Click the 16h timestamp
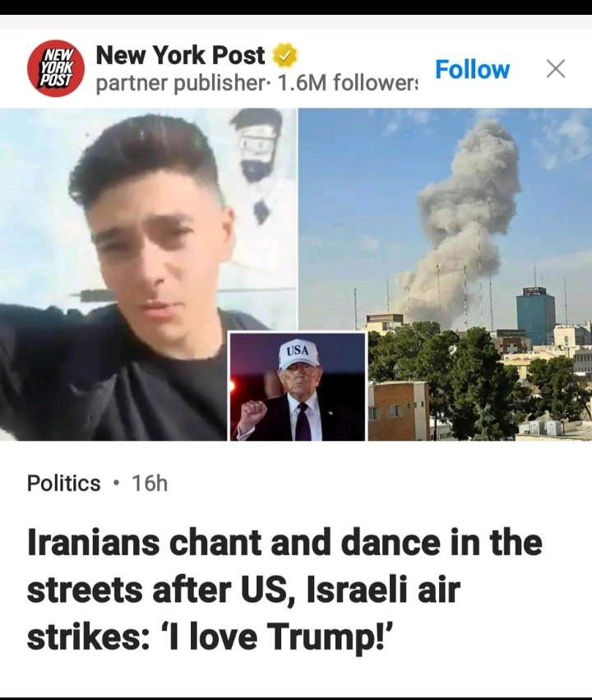592x700 pixels. pos(150,483)
